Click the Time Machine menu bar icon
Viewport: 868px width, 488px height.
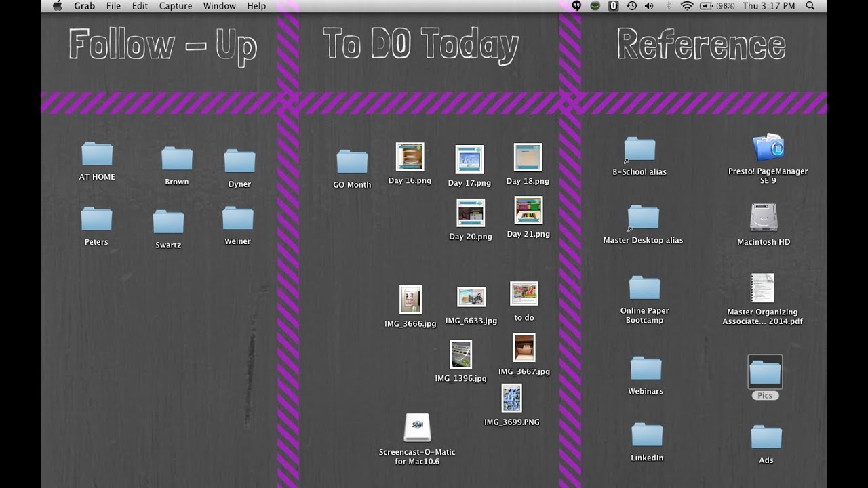click(x=631, y=6)
